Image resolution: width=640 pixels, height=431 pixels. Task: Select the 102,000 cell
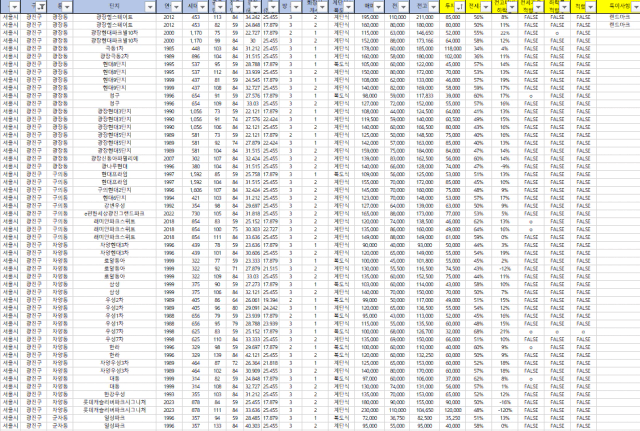453,56
